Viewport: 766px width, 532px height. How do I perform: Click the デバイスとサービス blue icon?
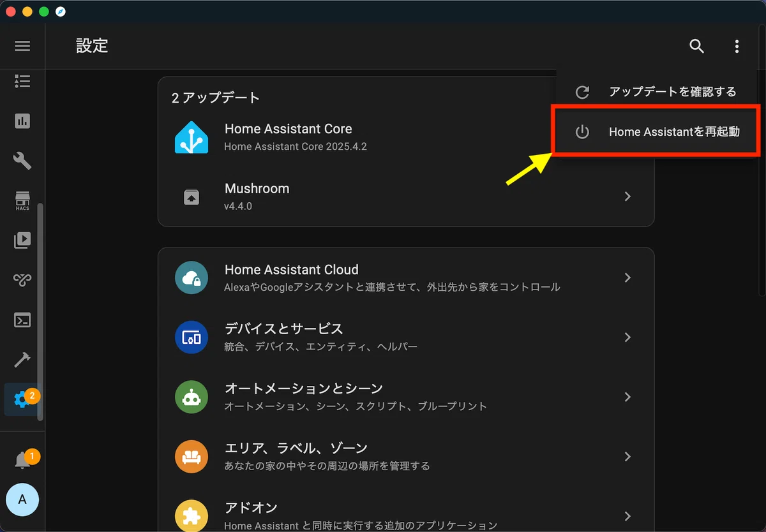(191, 337)
